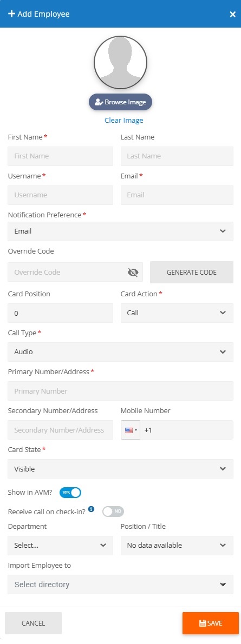The height and width of the screenshot is (644, 241).
Task: Click the Generate Code button
Action: [x=192, y=273]
